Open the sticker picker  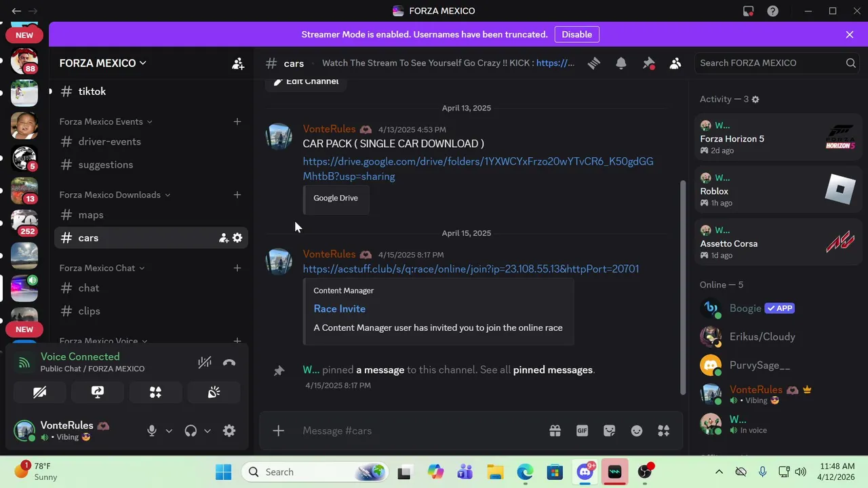(609, 430)
